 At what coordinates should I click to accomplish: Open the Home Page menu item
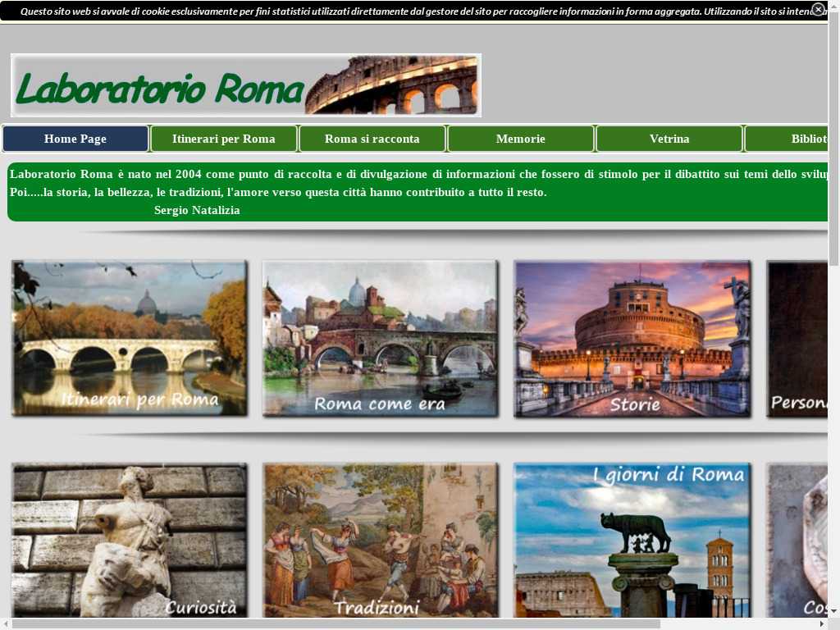pos(75,139)
